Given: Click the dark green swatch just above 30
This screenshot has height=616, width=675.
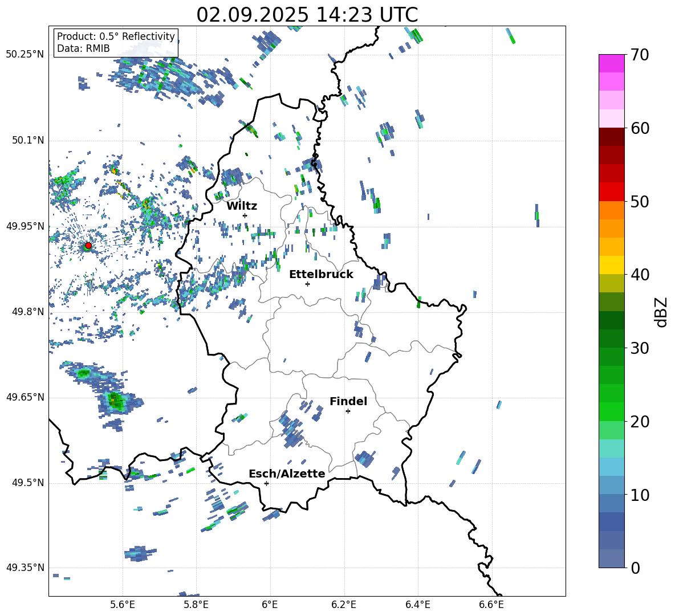Looking at the screenshot, I should (612, 338).
